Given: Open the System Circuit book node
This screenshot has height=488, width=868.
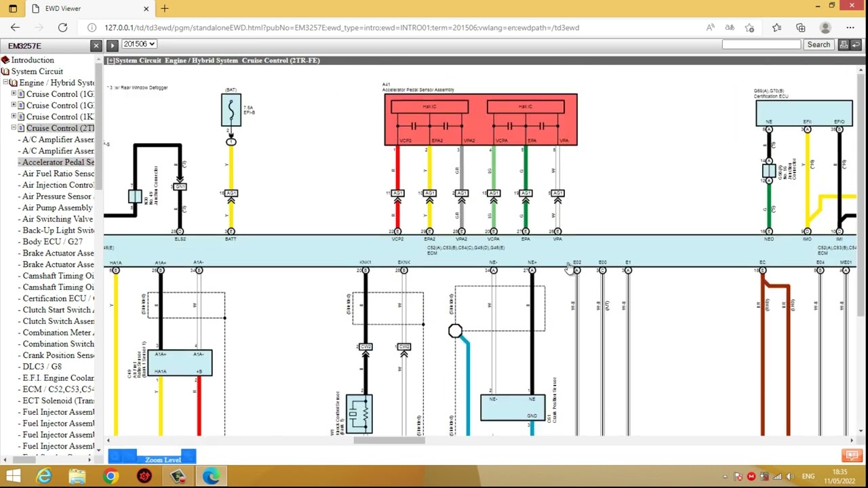Looking at the screenshot, I should [37, 71].
